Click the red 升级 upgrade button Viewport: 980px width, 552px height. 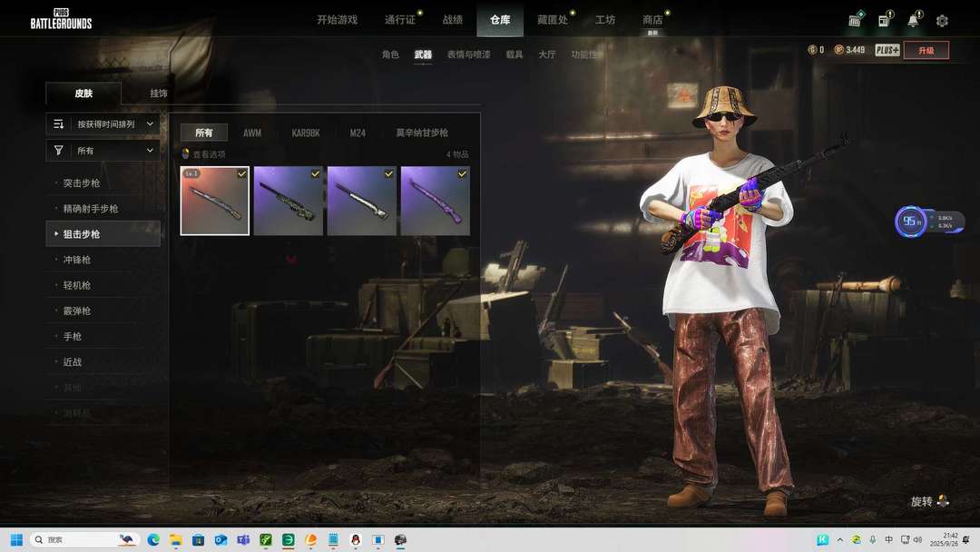pyautogui.click(x=926, y=50)
